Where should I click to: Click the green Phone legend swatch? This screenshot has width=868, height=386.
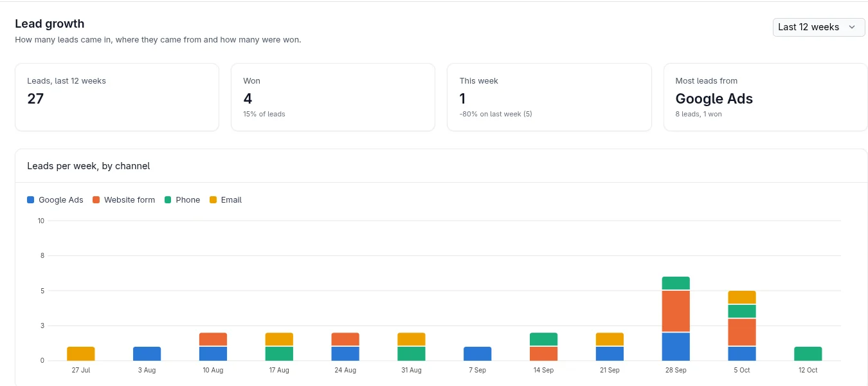(168, 200)
